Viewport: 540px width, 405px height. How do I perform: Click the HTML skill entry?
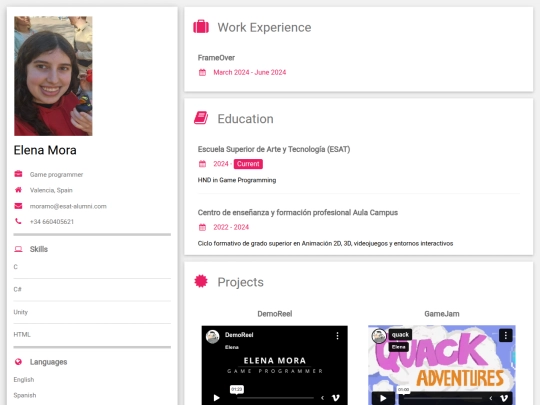coord(22,334)
